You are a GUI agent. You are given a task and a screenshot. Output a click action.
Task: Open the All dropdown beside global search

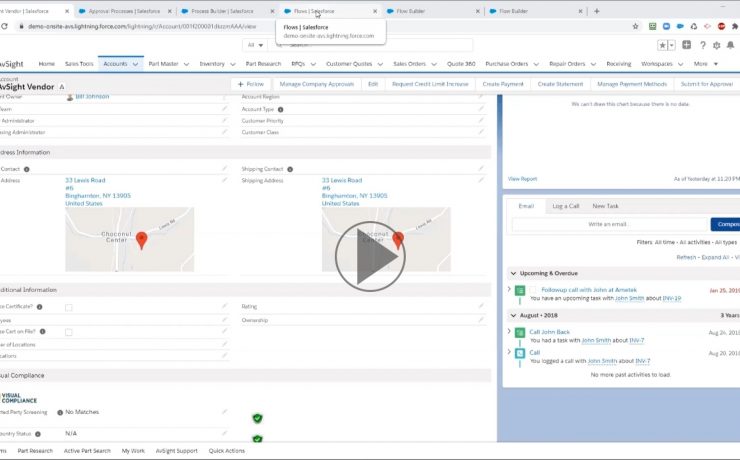255,45
